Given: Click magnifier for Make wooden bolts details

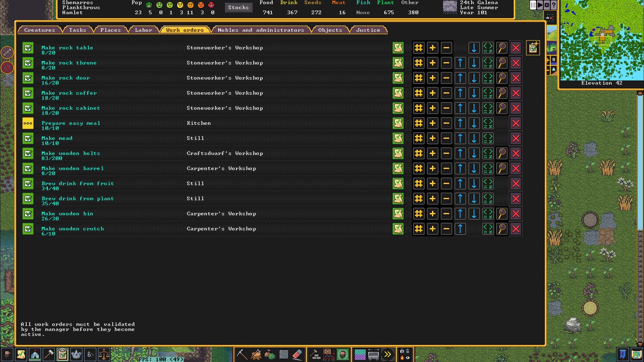Looking at the screenshot, I should pos(502,154).
